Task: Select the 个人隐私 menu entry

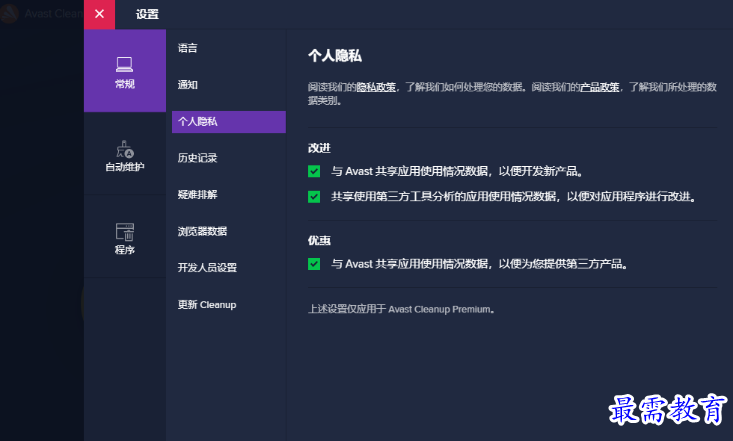Action: pyautogui.click(x=229, y=122)
